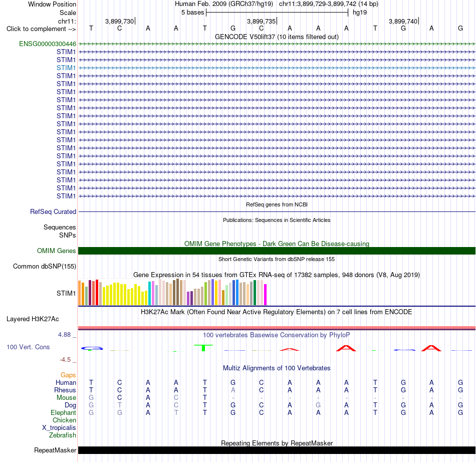Click the 'RefSeq genes from NCBI' title

tap(277, 204)
